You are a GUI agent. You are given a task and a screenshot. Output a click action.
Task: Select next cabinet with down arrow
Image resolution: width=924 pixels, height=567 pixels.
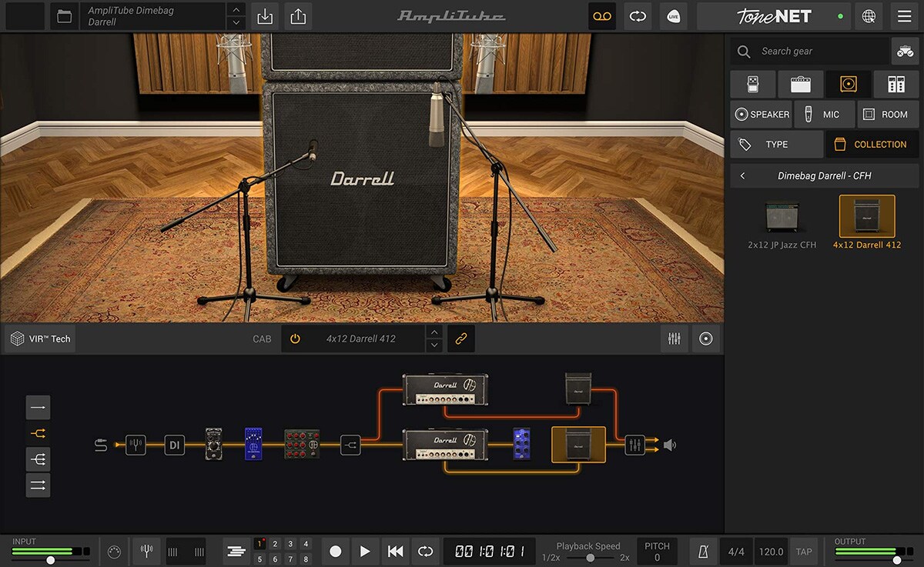434,345
